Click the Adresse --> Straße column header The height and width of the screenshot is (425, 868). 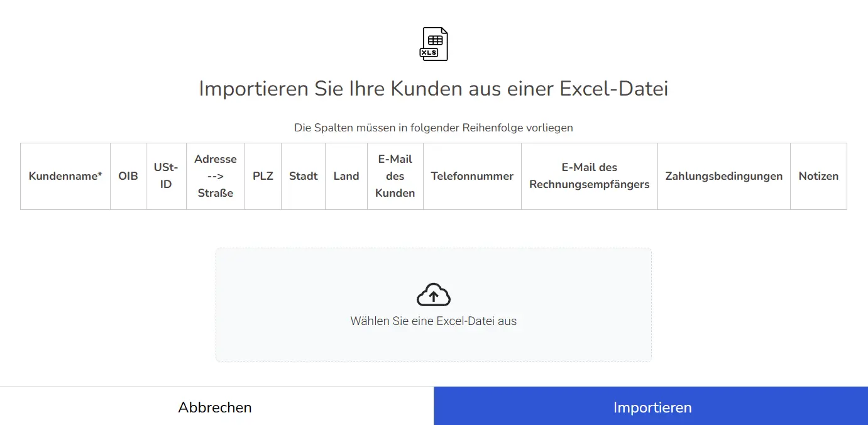(x=216, y=176)
